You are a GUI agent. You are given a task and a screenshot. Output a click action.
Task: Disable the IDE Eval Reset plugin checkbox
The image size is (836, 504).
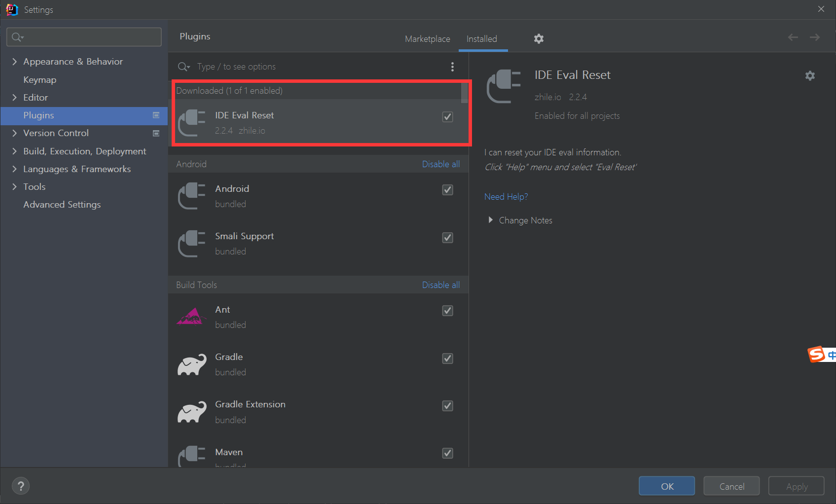tap(448, 117)
